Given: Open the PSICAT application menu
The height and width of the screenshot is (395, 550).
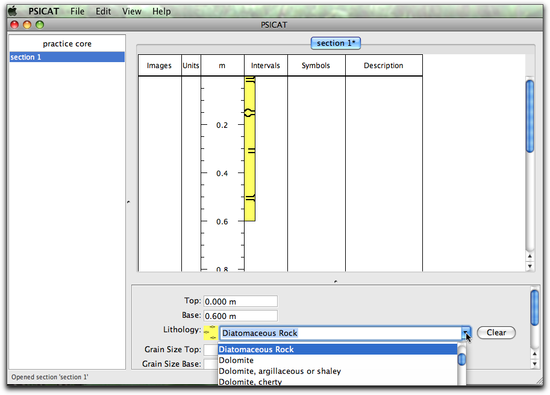Looking at the screenshot, I should [x=43, y=11].
